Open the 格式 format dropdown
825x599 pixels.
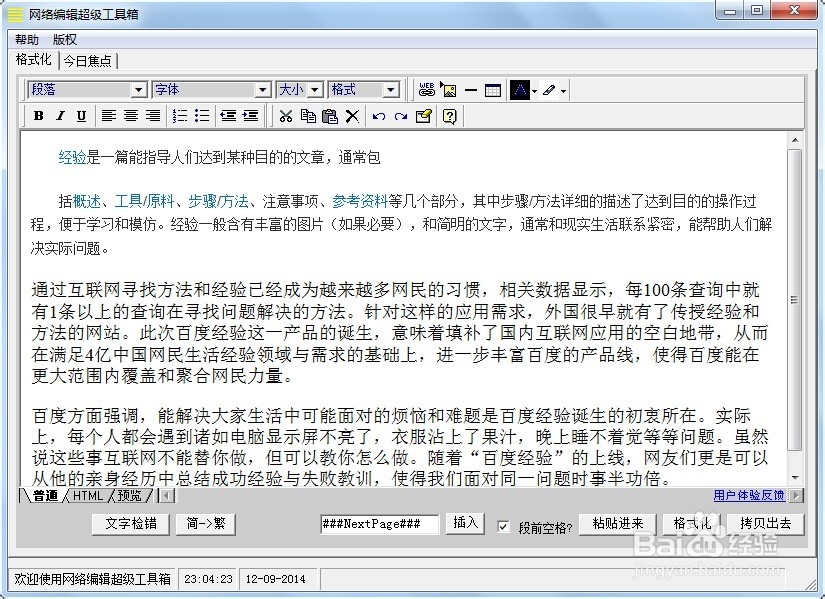pyautogui.click(x=390, y=90)
